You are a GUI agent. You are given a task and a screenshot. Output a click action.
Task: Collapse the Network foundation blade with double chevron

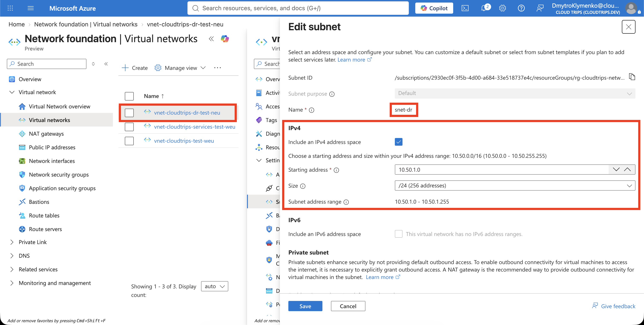pyautogui.click(x=211, y=39)
